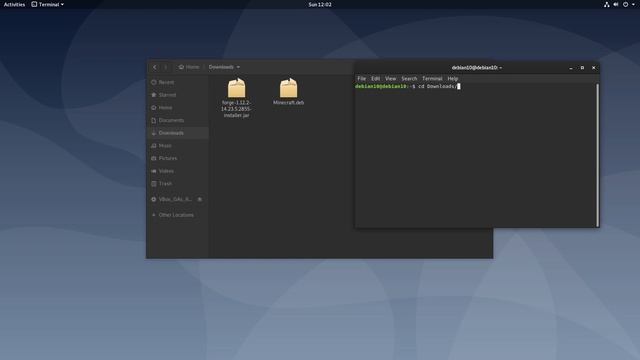The image size is (640, 360).
Task: Maximize the terminal window
Action: click(x=582, y=68)
